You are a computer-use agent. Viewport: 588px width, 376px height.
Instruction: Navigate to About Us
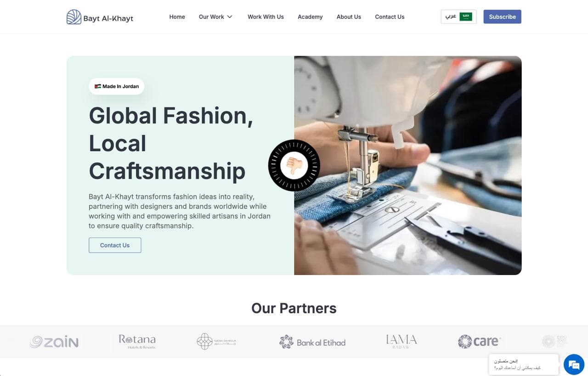pyautogui.click(x=349, y=17)
